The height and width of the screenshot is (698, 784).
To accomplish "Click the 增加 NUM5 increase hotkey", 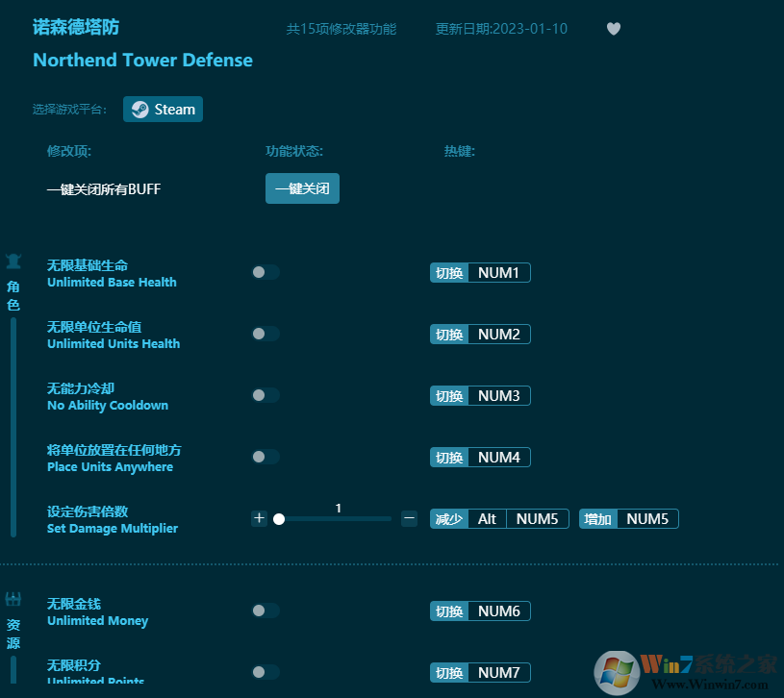I will tap(629, 519).
